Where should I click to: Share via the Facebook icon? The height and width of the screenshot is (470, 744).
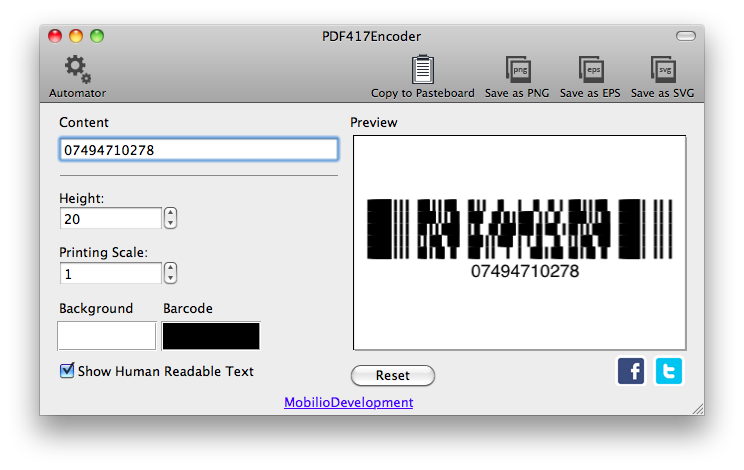(631, 371)
